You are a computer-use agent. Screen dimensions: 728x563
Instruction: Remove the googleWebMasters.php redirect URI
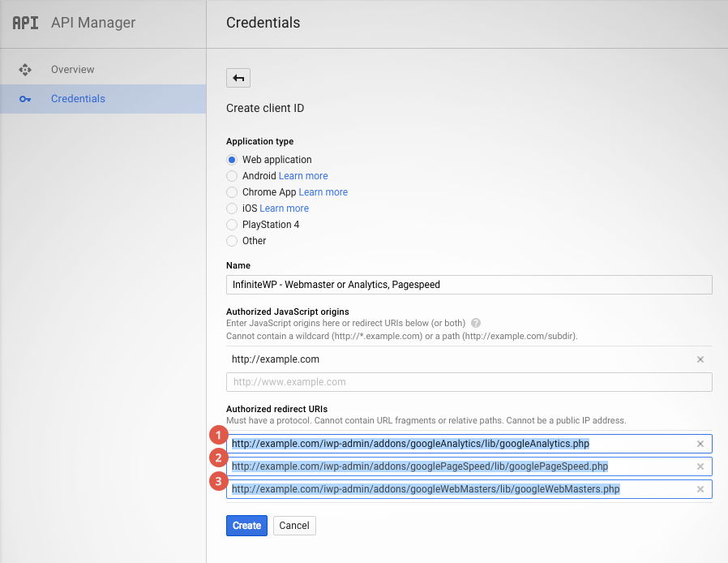pos(700,489)
